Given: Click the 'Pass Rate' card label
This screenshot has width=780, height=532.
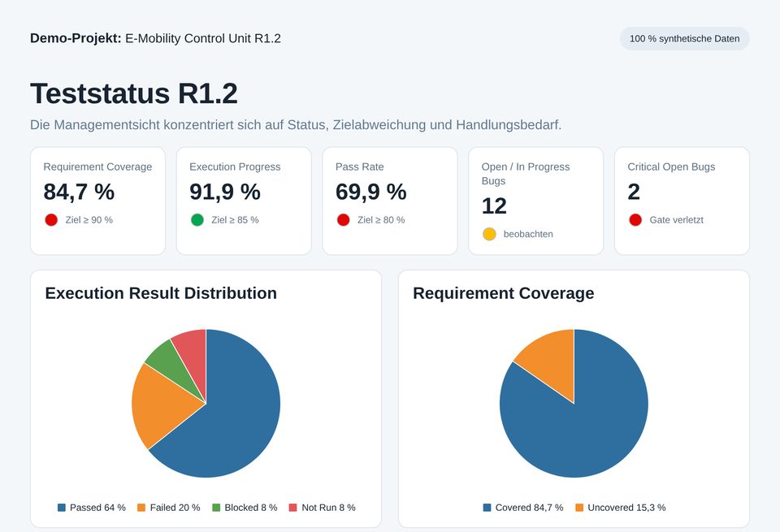Looking at the screenshot, I should (x=360, y=167).
